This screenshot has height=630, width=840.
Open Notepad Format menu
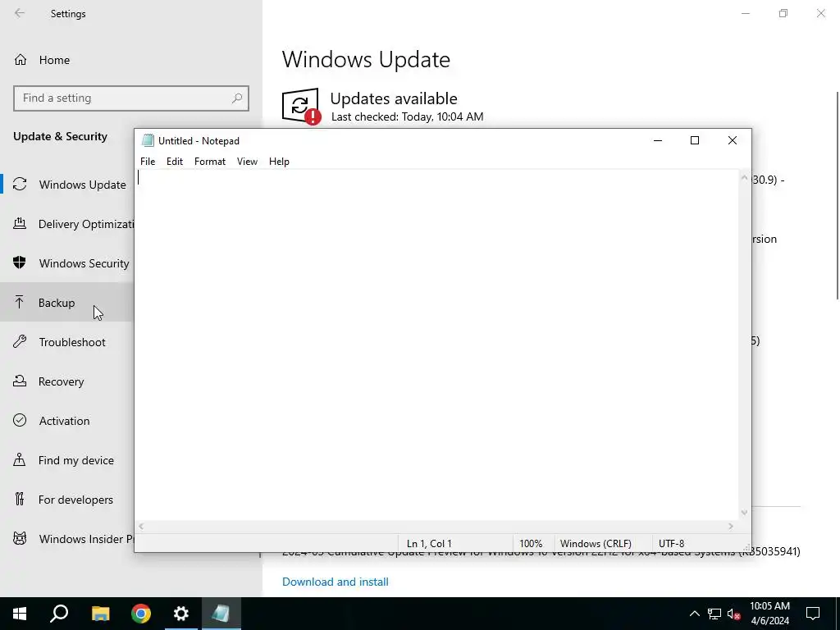210,162
